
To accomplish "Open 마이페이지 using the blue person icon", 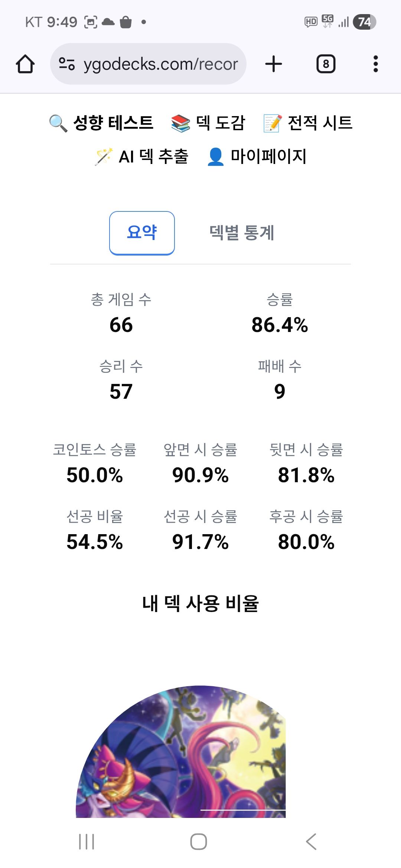I will coord(215,156).
